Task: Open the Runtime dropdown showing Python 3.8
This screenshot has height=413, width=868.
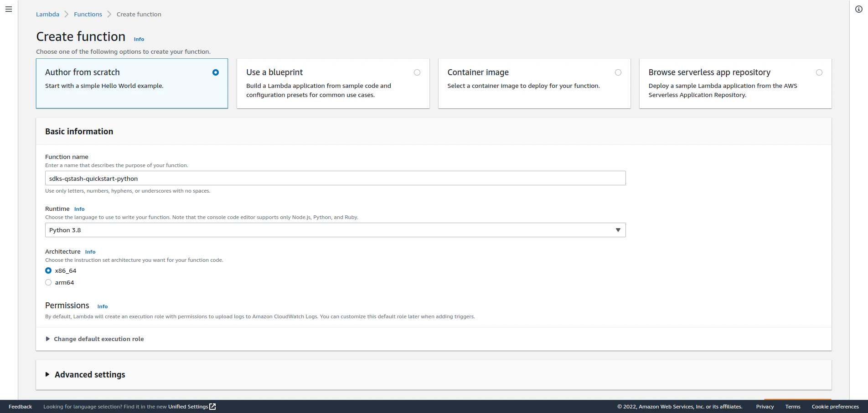Action: point(335,230)
